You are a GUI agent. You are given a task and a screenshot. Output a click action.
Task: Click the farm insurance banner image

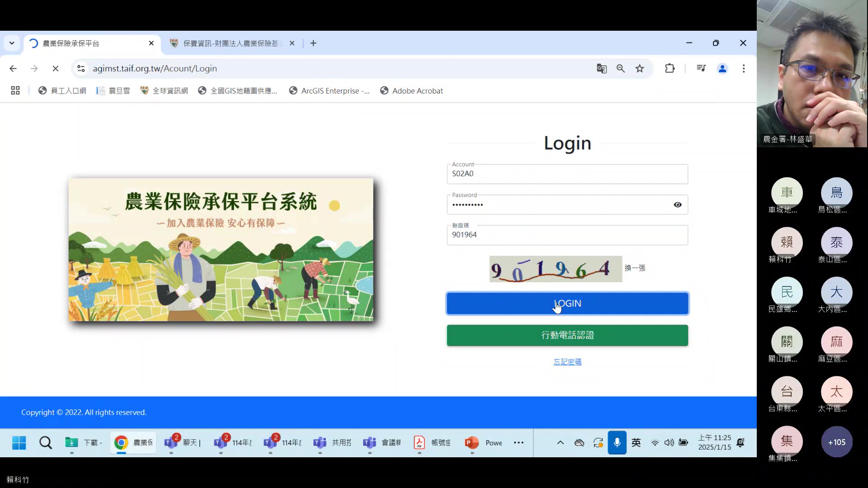(221, 250)
